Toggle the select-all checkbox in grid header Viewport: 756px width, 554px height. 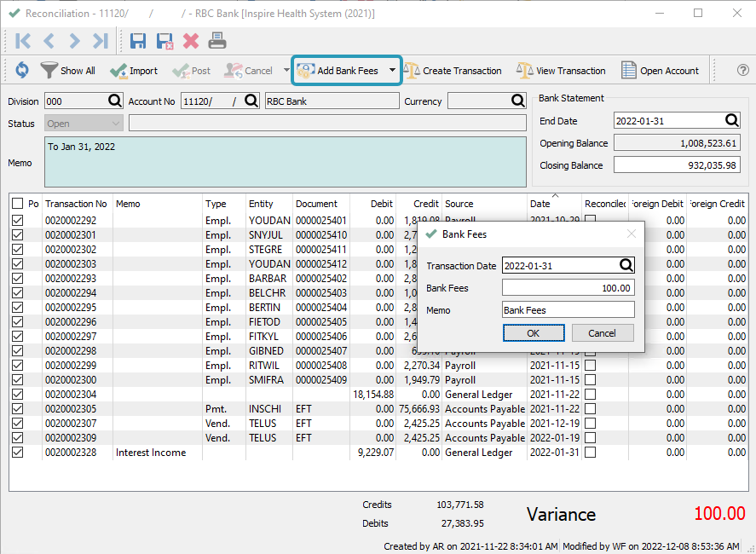18,204
